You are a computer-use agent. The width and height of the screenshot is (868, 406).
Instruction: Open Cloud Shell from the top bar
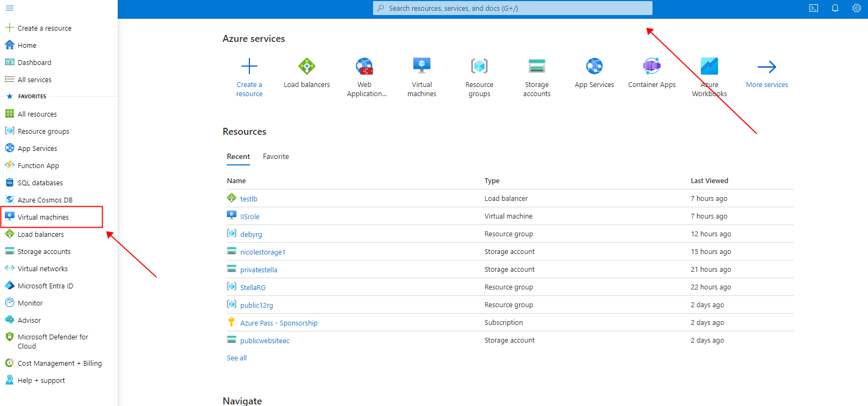814,8
